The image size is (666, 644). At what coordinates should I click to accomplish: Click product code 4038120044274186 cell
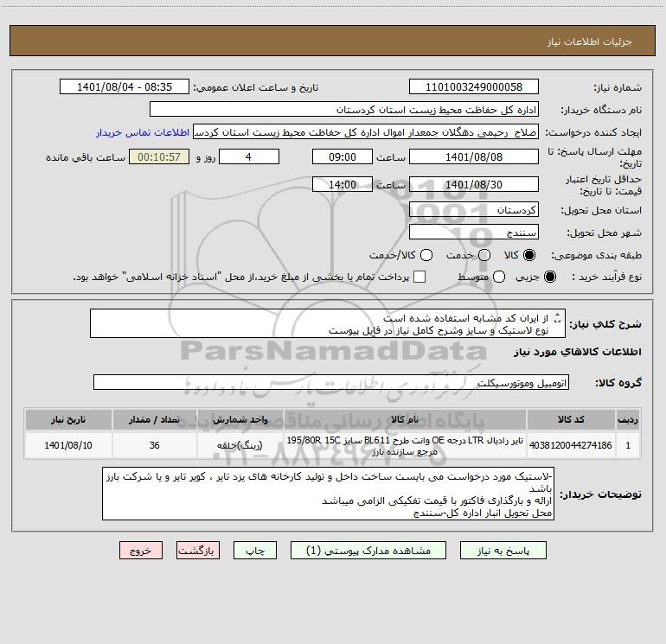tap(571, 445)
